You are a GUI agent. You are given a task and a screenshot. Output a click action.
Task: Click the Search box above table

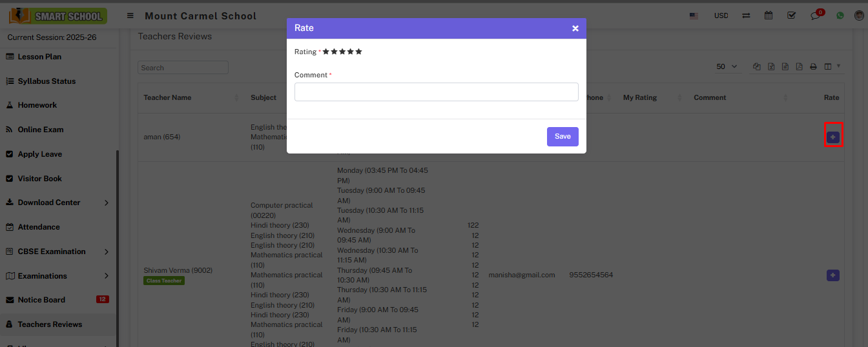click(x=183, y=68)
